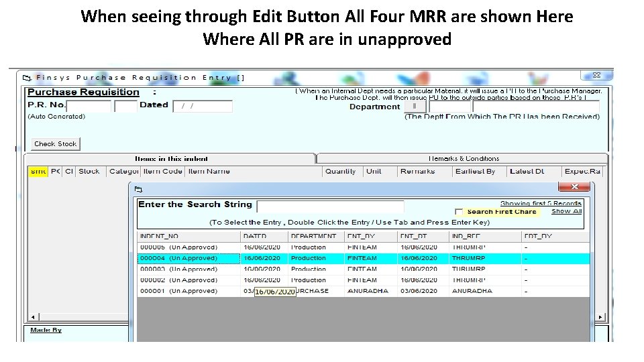Click the Item Code column header
Image resolution: width=644 pixels, height=362 pixels.
coord(162,172)
